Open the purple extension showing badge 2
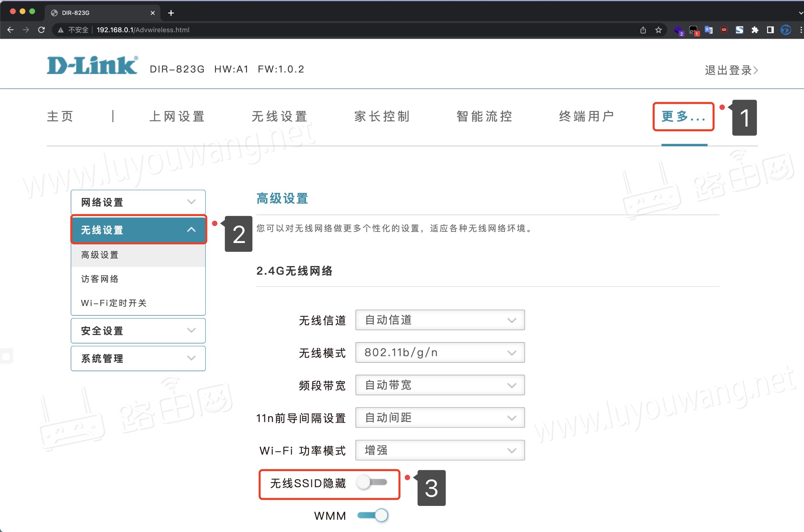The height and width of the screenshot is (532, 804). click(x=678, y=30)
